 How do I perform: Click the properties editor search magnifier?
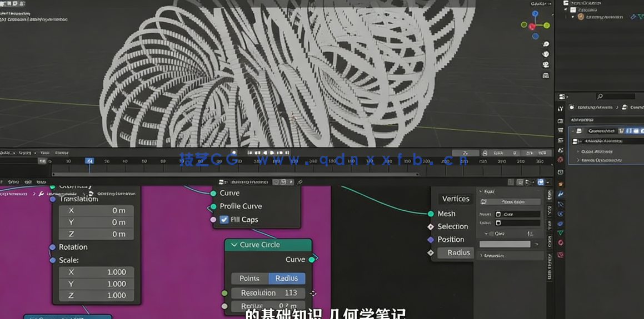600,97
